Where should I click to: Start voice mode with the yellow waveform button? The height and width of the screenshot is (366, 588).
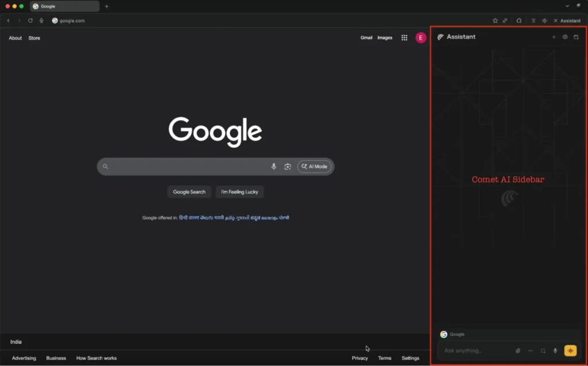(570, 351)
